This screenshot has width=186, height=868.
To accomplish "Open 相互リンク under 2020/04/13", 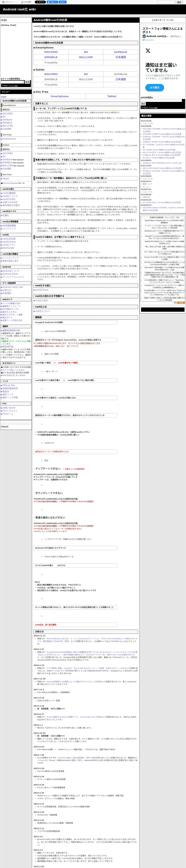I will pos(147,184).
